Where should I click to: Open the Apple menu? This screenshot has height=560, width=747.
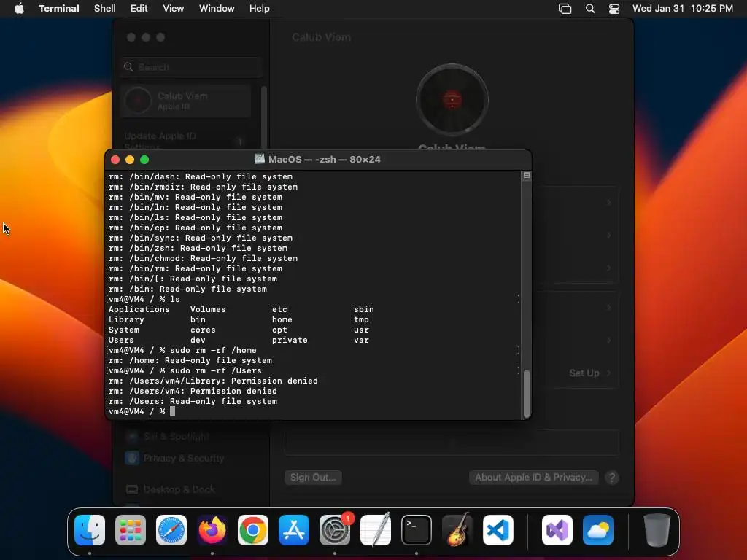point(19,9)
